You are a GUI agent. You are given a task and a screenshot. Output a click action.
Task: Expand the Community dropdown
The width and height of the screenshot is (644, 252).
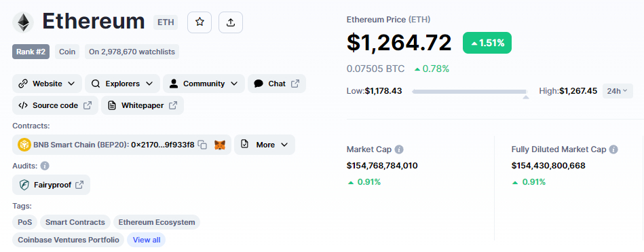click(x=204, y=84)
